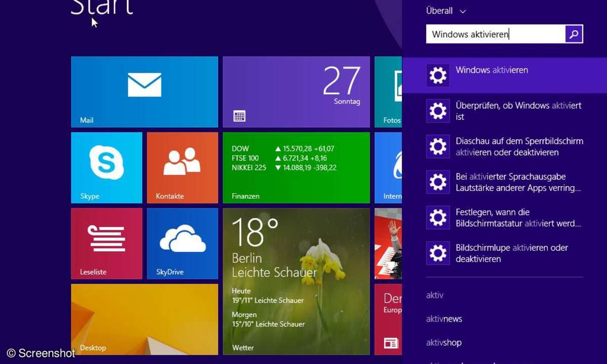Open 'Bildschirmlupe aktivieren oder deaktivieren' result
This screenshot has height=364, width=607.
505,253
